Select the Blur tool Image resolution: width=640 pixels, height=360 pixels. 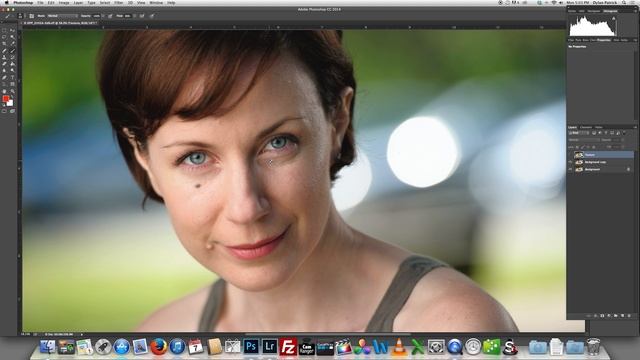tap(4, 70)
